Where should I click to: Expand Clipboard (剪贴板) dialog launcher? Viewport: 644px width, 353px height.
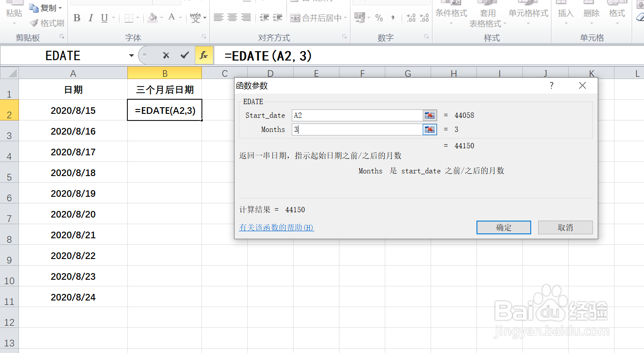[62, 37]
